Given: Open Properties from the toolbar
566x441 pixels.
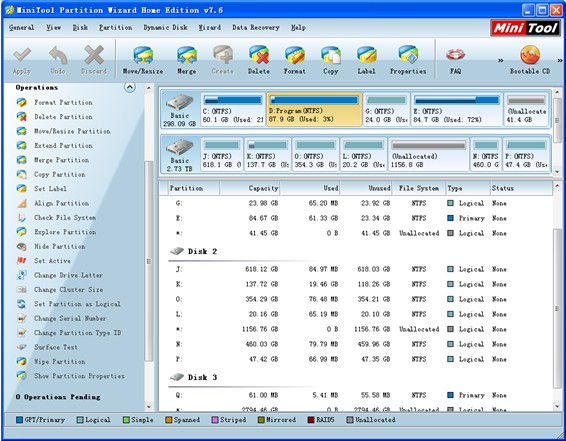Looking at the screenshot, I should [x=408, y=60].
